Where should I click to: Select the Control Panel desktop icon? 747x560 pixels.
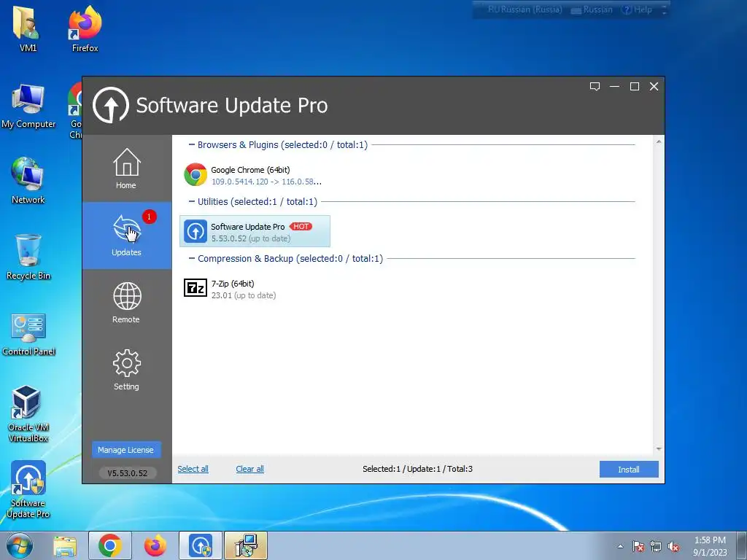28,334
